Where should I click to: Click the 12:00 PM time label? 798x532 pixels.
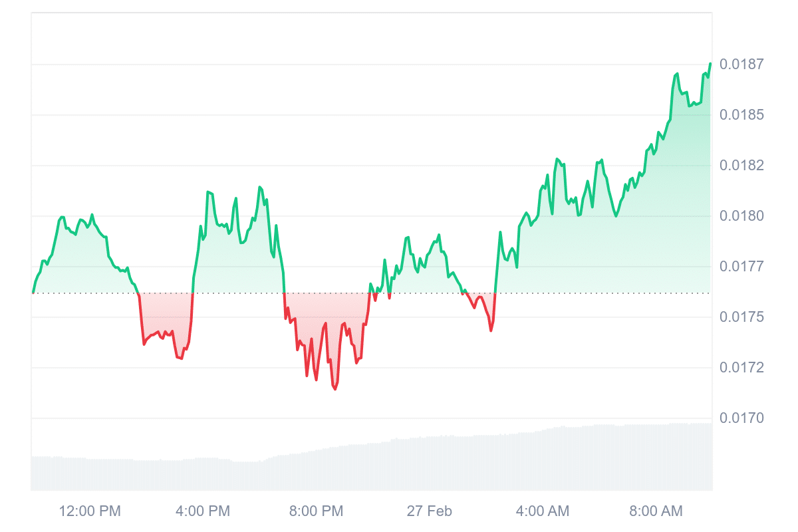pos(90,511)
